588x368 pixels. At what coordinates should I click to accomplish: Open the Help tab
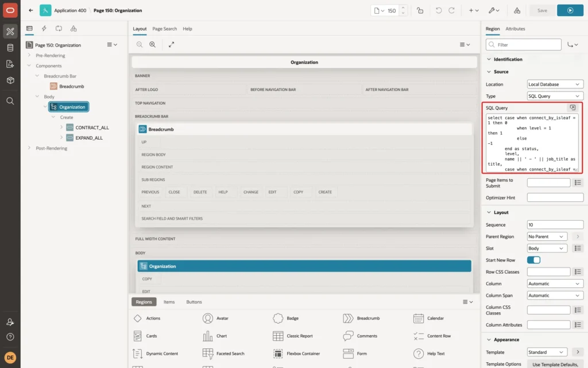[x=188, y=29]
